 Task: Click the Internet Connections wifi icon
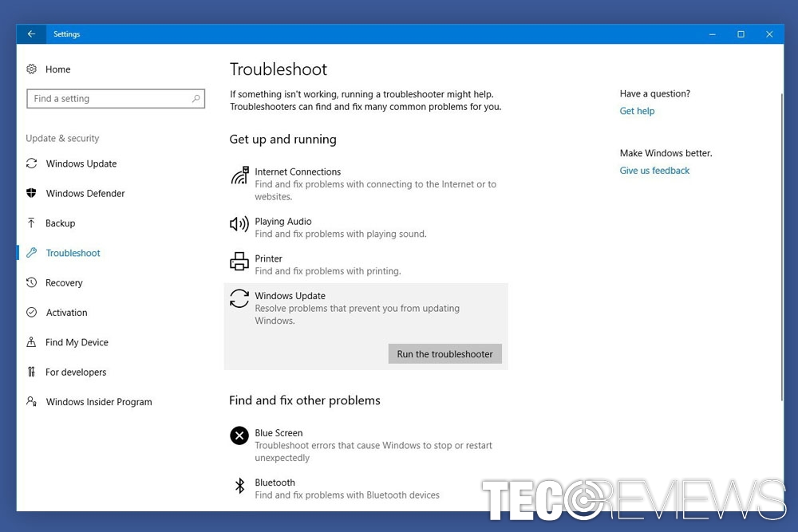click(x=239, y=175)
